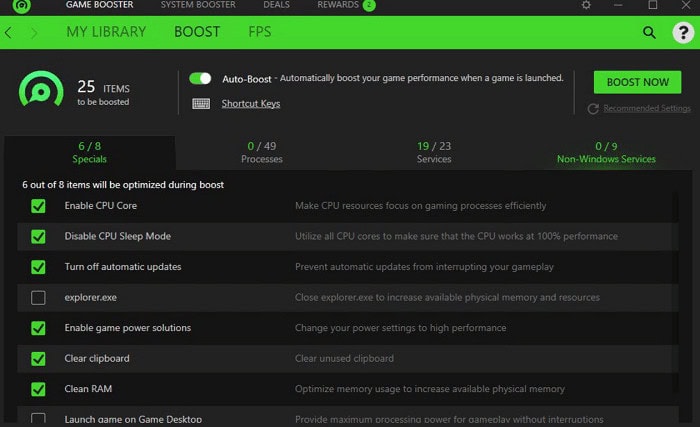Check Launch game on Game Desktop
The image size is (700, 427).
click(38, 418)
